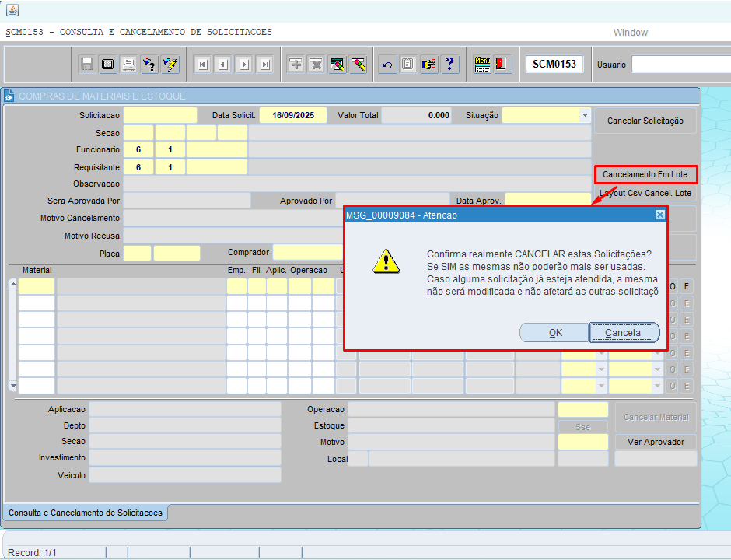Open the Menu toolbar icon
This screenshot has width=731, height=560.
point(482,65)
